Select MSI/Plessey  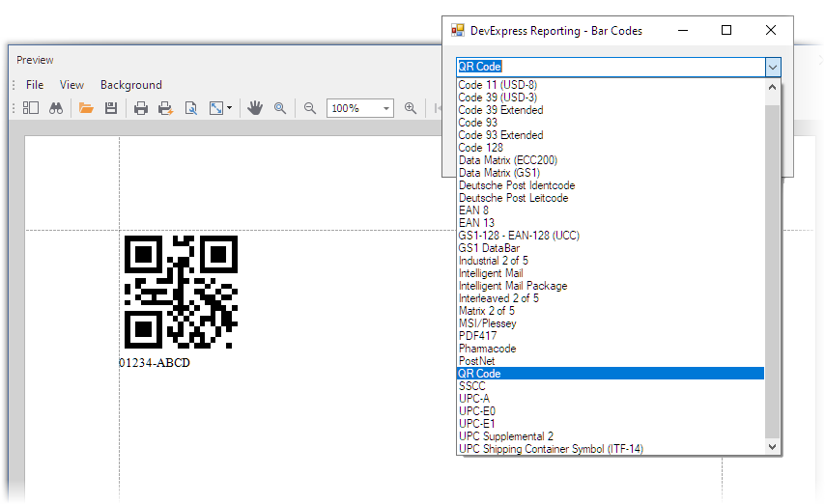point(611,323)
